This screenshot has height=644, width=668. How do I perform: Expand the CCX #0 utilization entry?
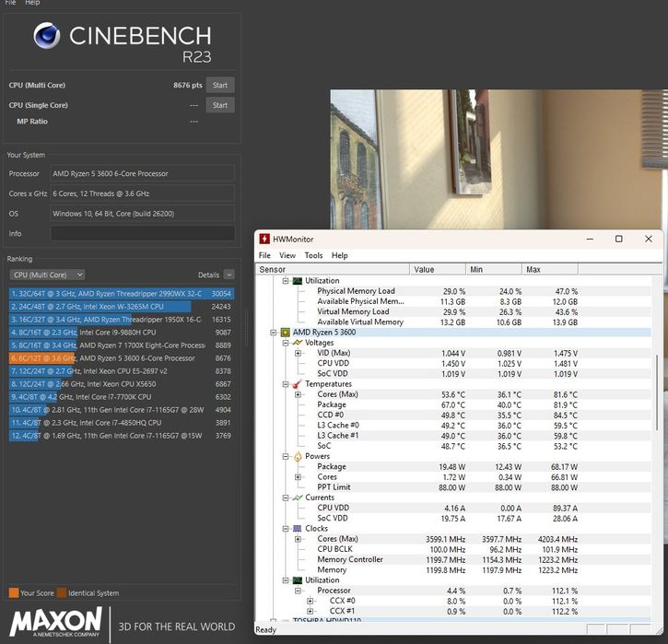311,601
